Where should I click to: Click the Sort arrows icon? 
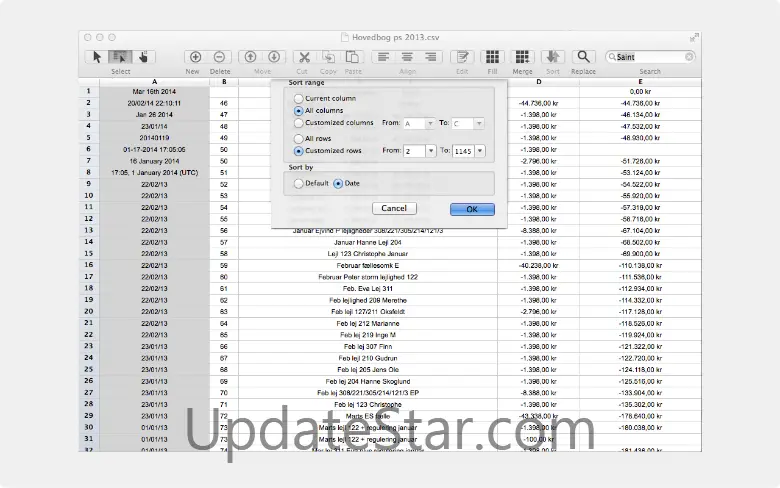click(x=553, y=57)
